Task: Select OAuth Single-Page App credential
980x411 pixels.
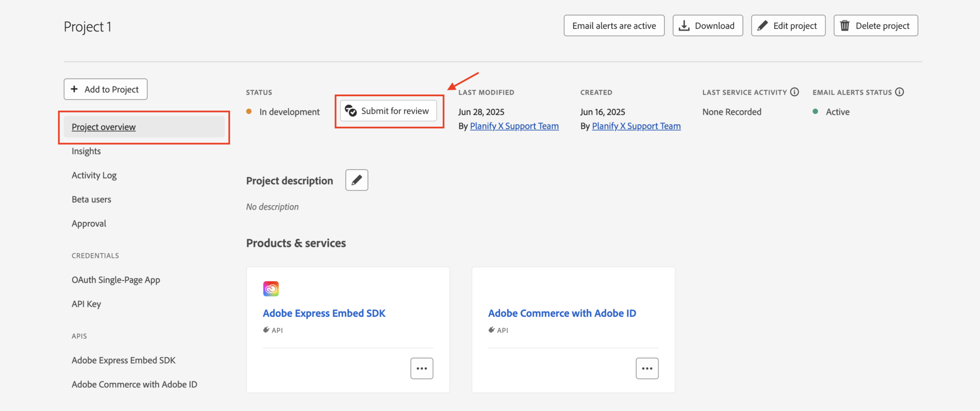Action: 116,280
